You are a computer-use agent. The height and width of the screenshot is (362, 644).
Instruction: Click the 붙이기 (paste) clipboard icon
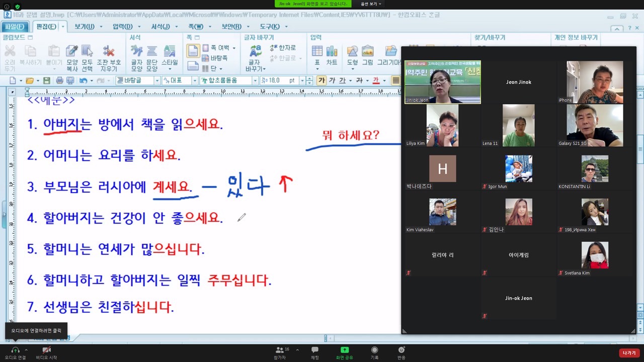[54, 51]
